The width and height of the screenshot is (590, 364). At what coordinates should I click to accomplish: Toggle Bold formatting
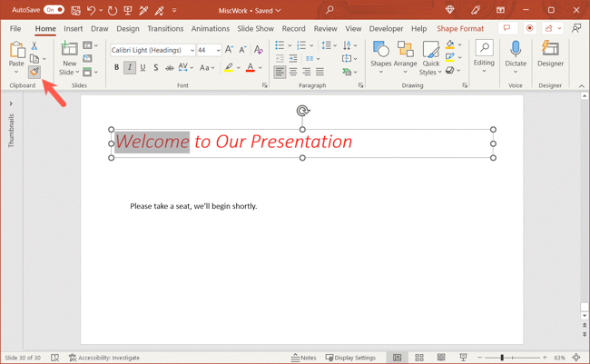tap(116, 68)
